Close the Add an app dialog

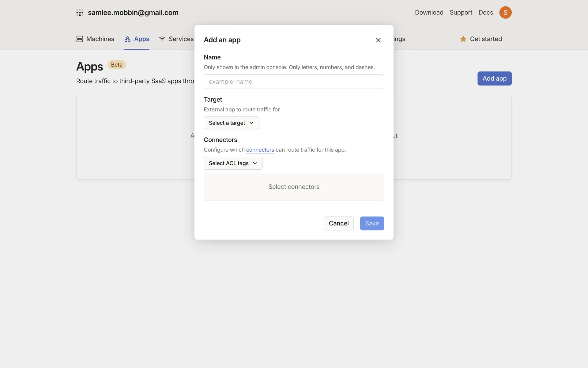click(378, 40)
